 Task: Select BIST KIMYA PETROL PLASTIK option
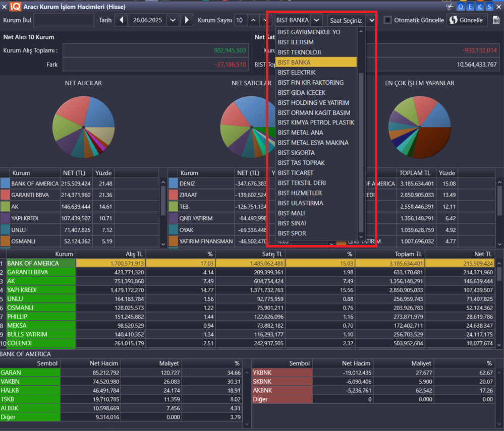[316, 122]
